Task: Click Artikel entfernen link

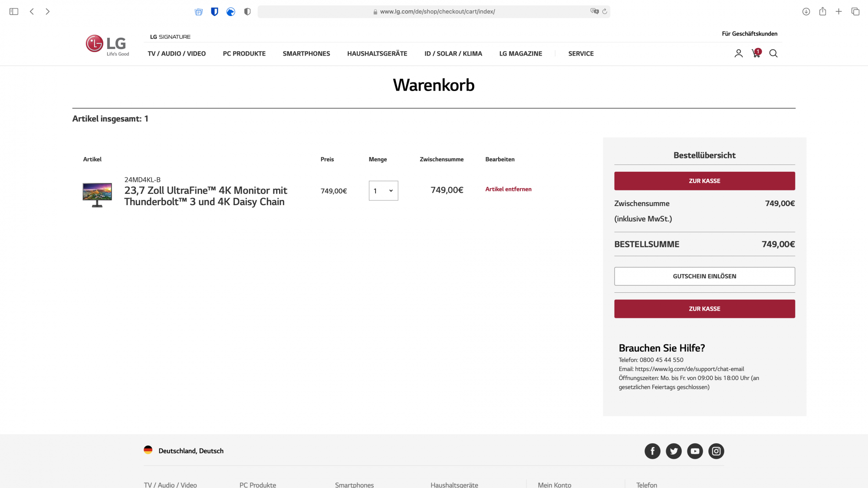Action: click(508, 189)
